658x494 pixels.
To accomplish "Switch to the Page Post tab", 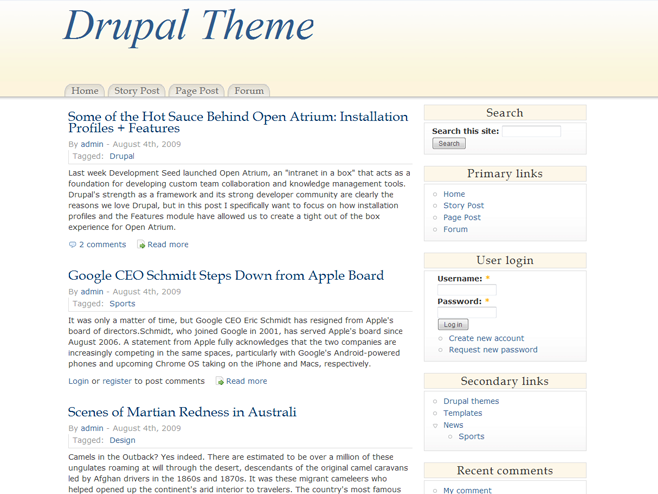I will (197, 91).
